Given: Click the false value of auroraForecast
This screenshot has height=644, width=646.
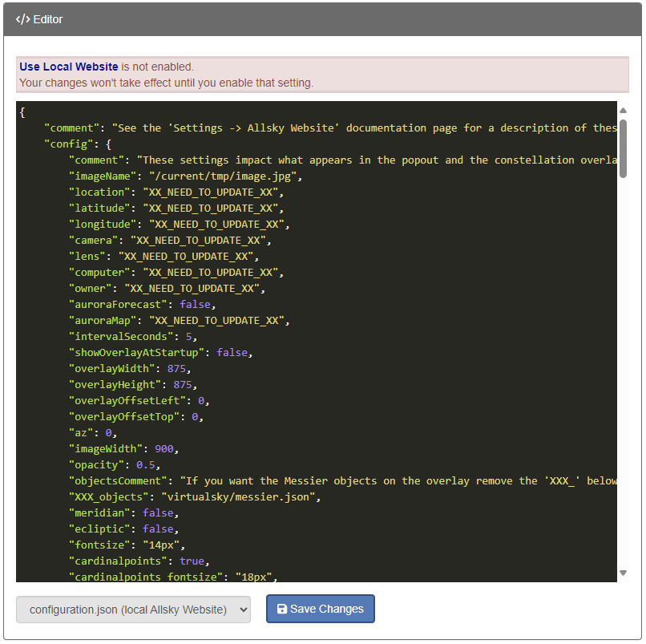Looking at the screenshot, I should [196, 305].
